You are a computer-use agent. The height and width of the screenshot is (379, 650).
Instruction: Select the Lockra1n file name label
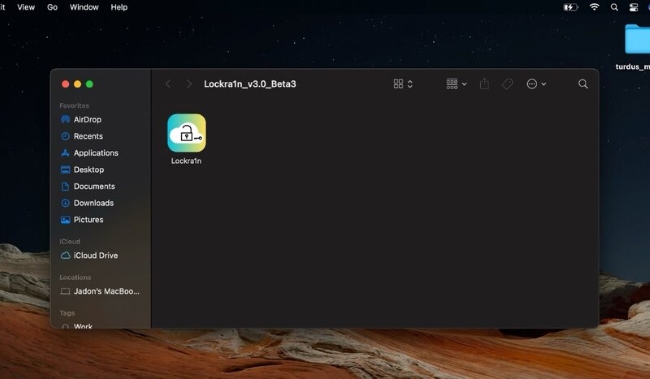(186, 161)
